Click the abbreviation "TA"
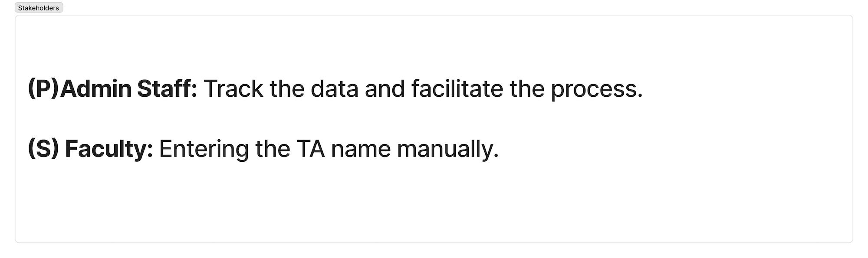 (x=311, y=148)
